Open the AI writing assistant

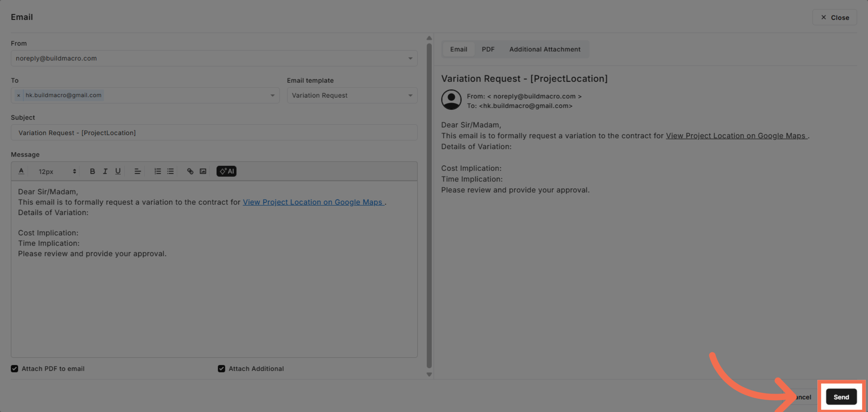(x=226, y=171)
